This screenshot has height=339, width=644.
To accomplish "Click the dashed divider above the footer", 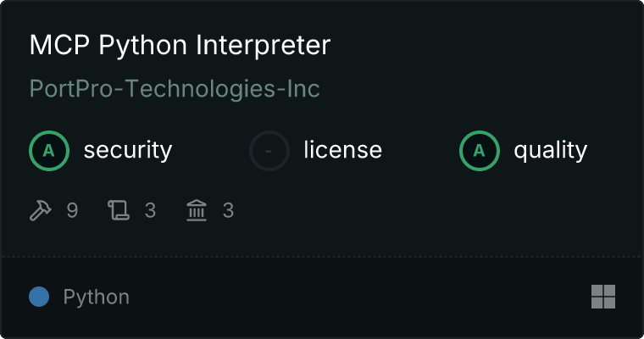I will [x=322, y=256].
